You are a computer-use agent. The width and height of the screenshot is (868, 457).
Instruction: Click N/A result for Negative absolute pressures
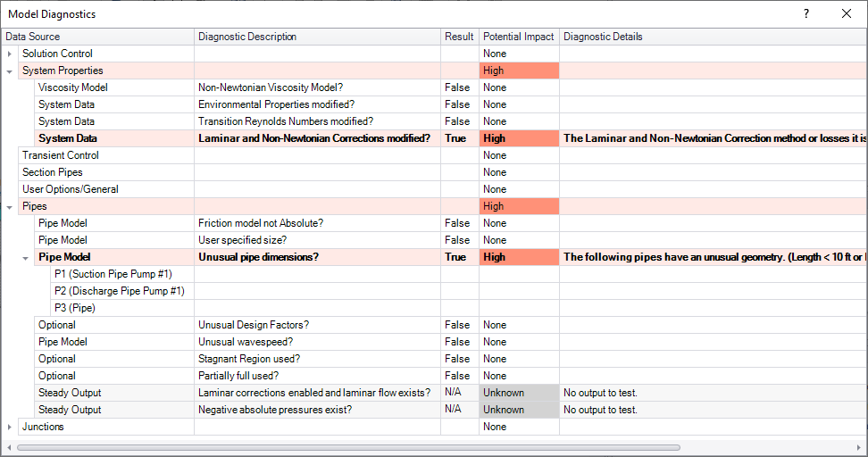click(453, 409)
